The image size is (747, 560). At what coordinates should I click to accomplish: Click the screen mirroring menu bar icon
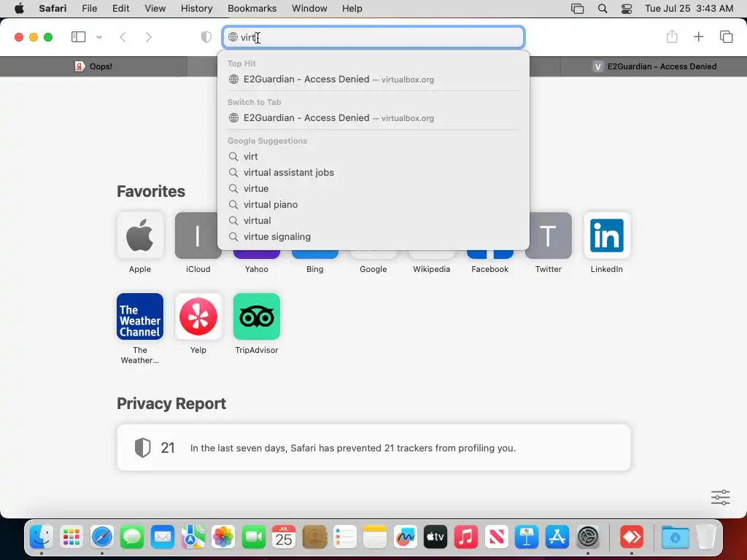578,9
